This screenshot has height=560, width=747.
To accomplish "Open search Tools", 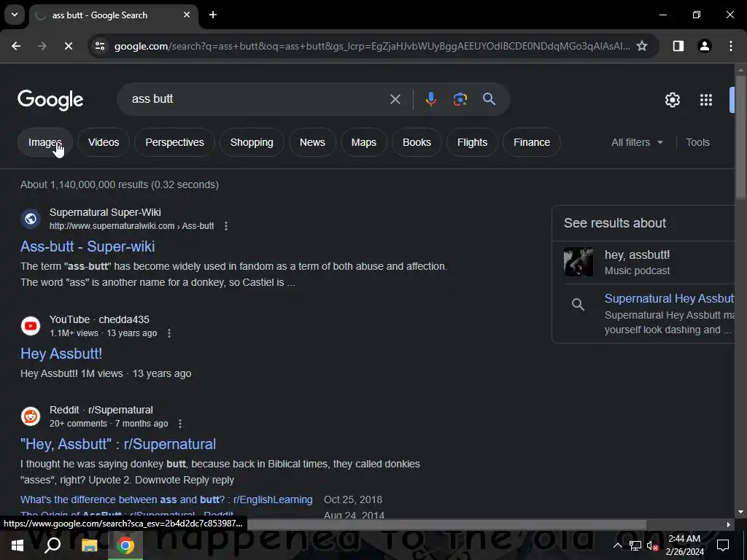I will click(697, 142).
